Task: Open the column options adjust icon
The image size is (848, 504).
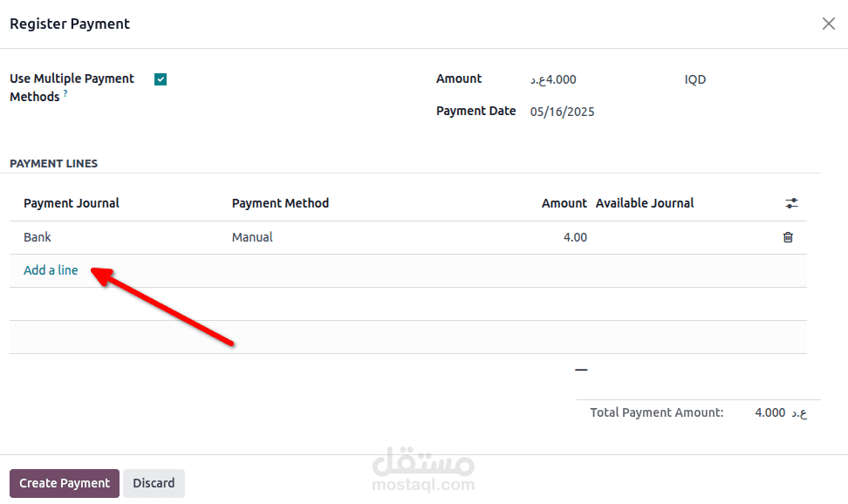Action: click(791, 203)
